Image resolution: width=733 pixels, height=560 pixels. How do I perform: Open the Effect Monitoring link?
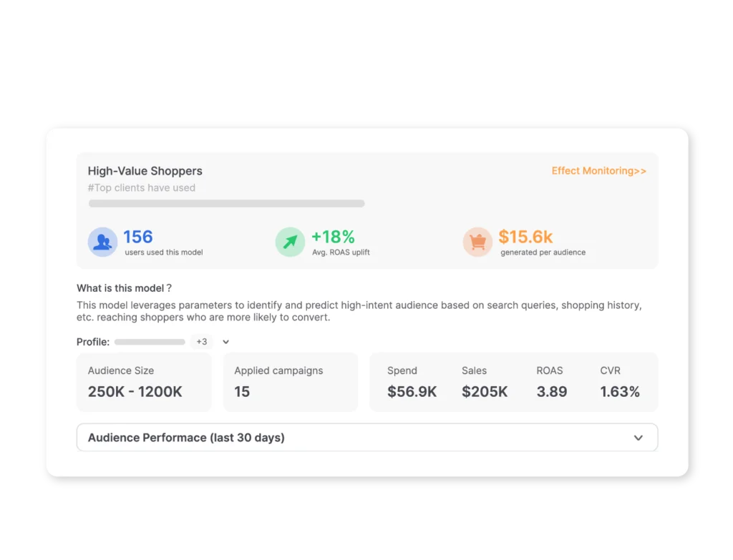pyautogui.click(x=598, y=171)
